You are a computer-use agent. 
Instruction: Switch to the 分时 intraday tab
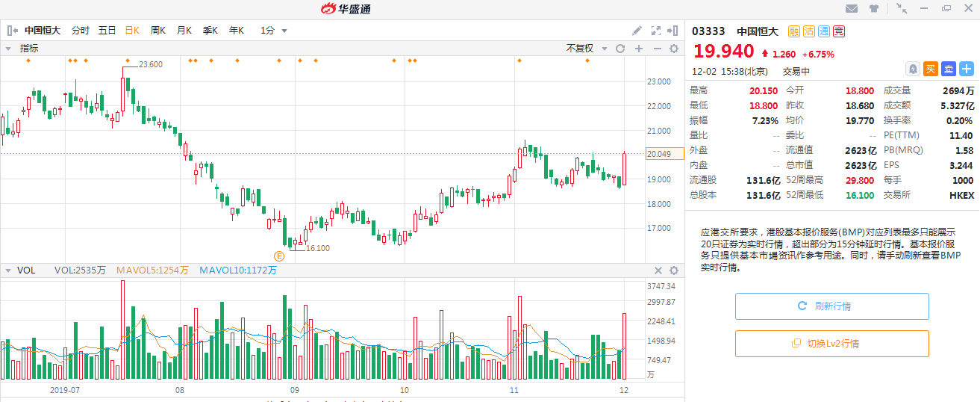(x=81, y=31)
